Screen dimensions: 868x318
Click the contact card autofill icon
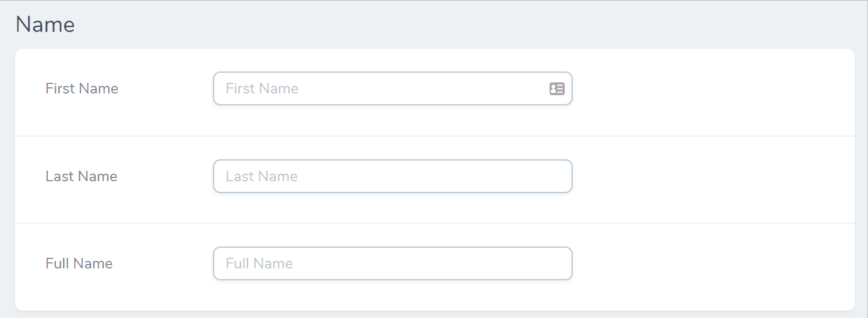(x=556, y=88)
